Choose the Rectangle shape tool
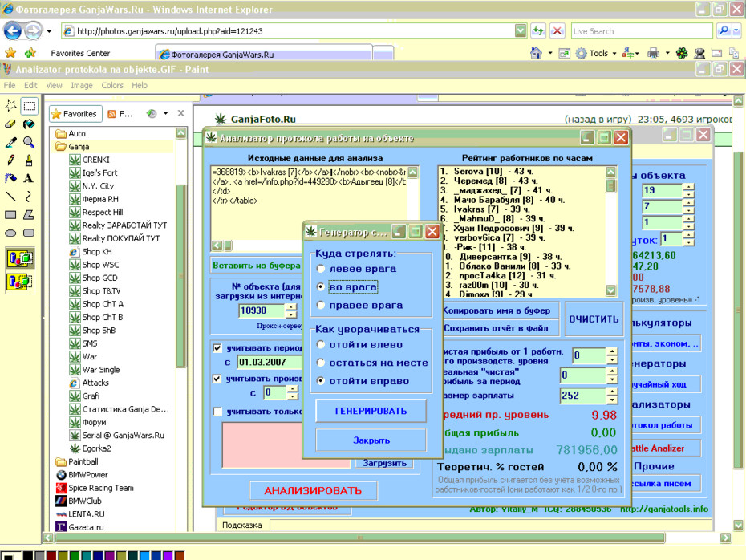 10,214
